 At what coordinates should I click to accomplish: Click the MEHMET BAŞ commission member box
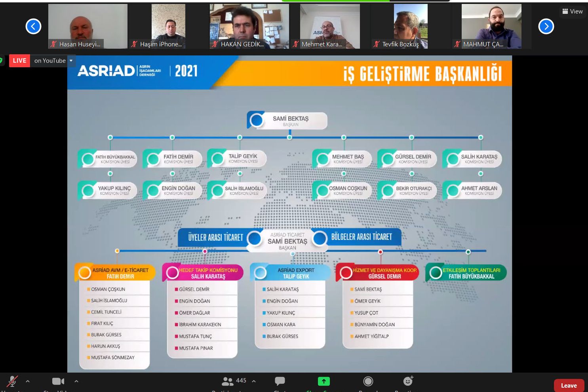click(x=343, y=159)
